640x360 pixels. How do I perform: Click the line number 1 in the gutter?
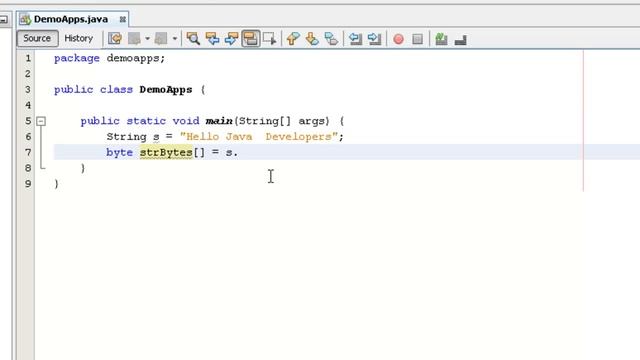(28, 58)
